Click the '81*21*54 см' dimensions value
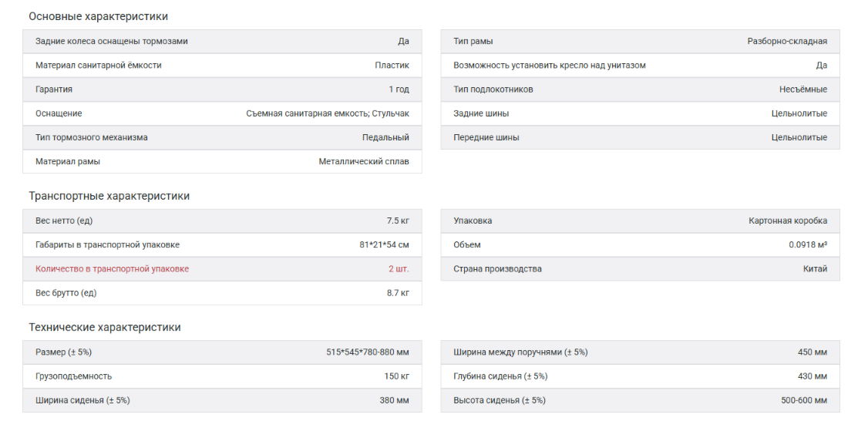 378,245
